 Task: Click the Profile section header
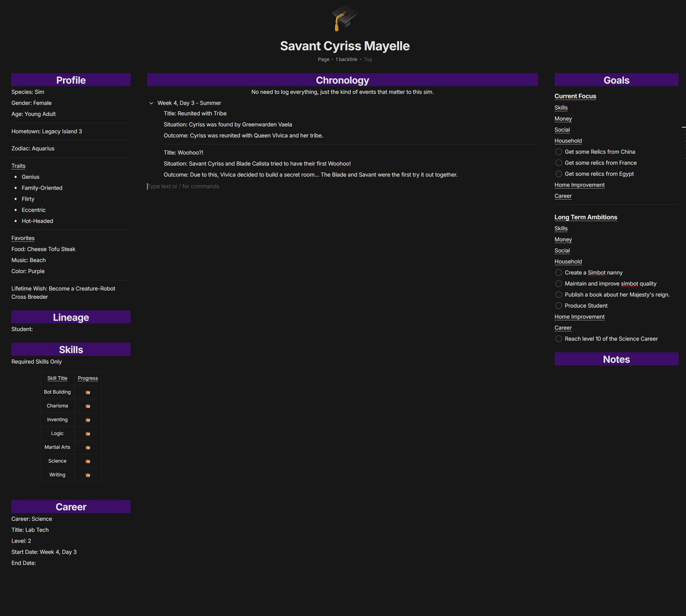point(71,80)
